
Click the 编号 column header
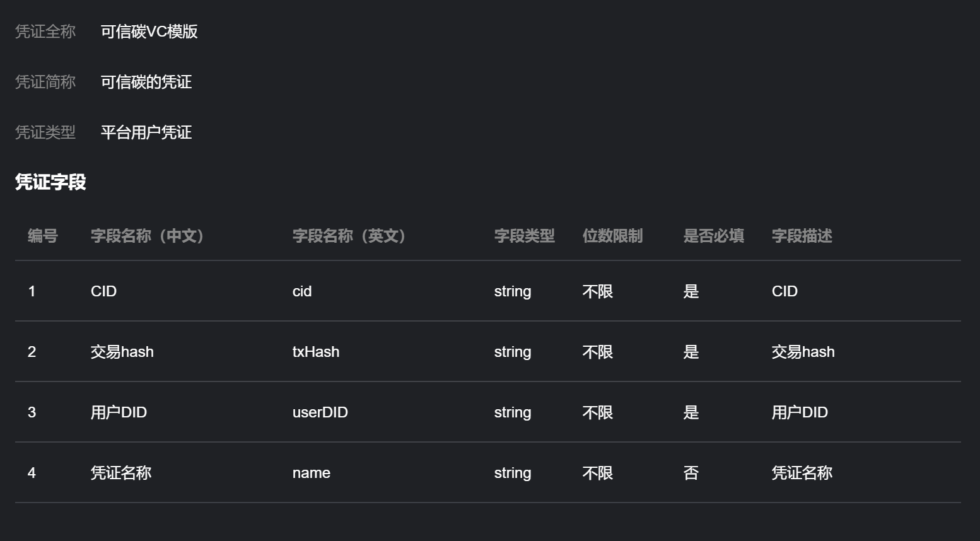[x=43, y=236]
